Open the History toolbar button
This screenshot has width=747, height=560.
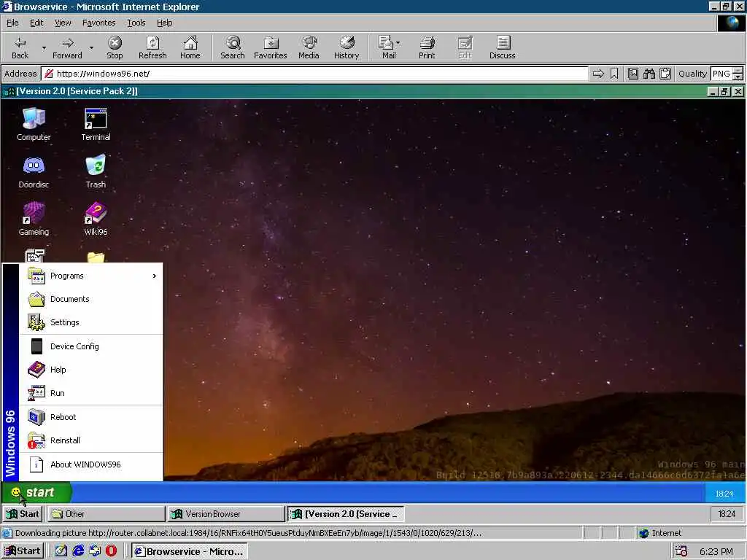click(x=347, y=47)
